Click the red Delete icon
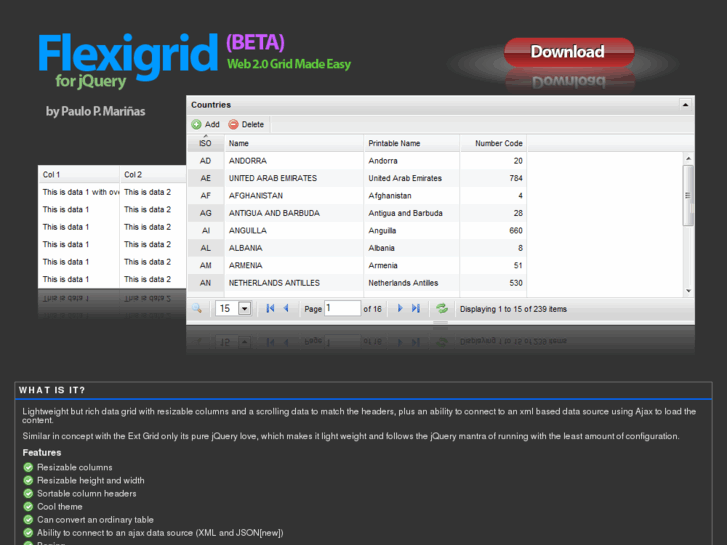The height and width of the screenshot is (545, 727). coord(233,124)
